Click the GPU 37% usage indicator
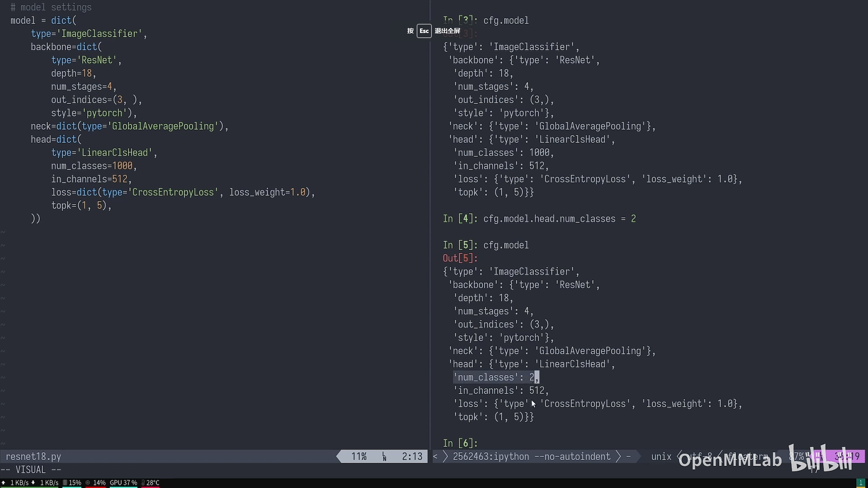 [123, 483]
